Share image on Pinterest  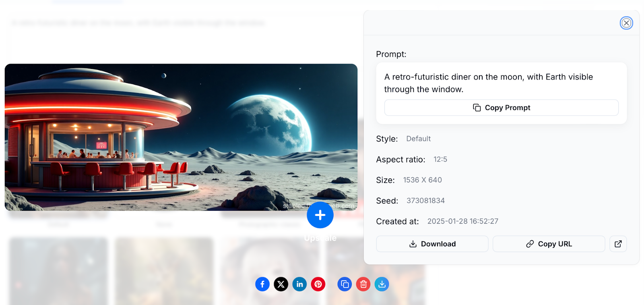pyautogui.click(x=318, y=284)
